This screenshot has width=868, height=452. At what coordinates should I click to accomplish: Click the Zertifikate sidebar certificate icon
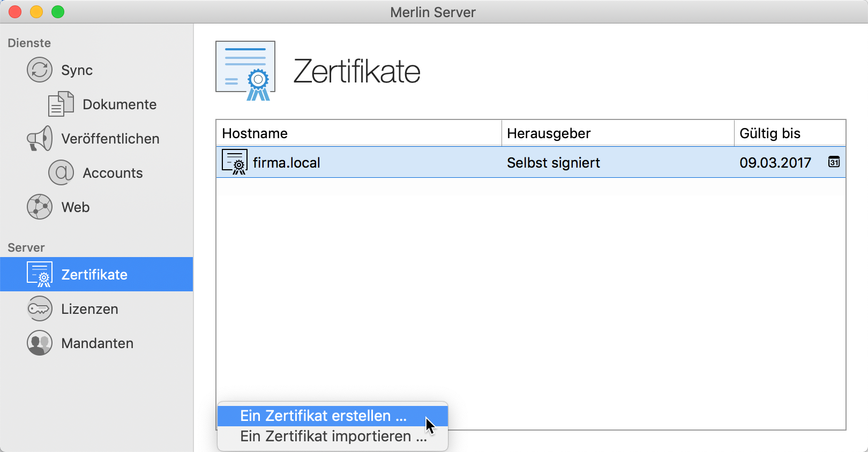point(40,274)
